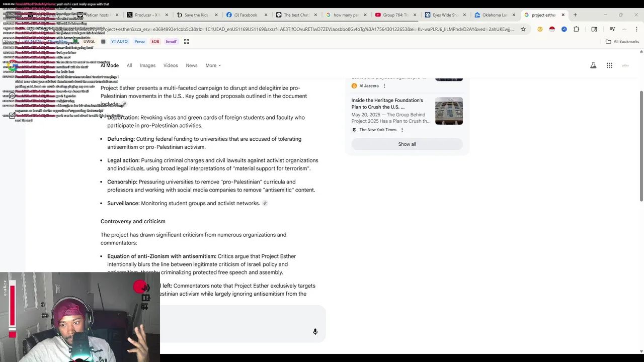Open Chrome's three-dot menu
Viewport: 644px width, 362px height.
(636, 29)
